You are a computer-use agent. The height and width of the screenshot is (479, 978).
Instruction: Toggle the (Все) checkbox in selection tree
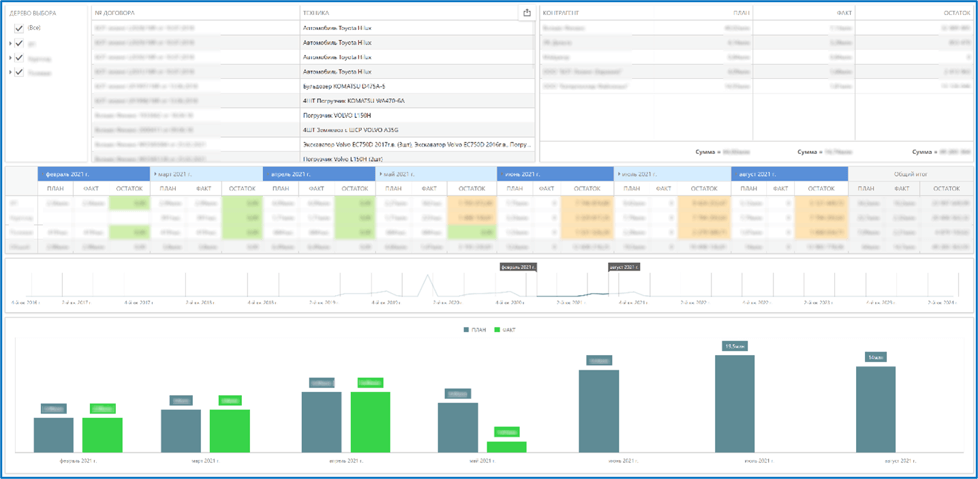tap(19, 28)
